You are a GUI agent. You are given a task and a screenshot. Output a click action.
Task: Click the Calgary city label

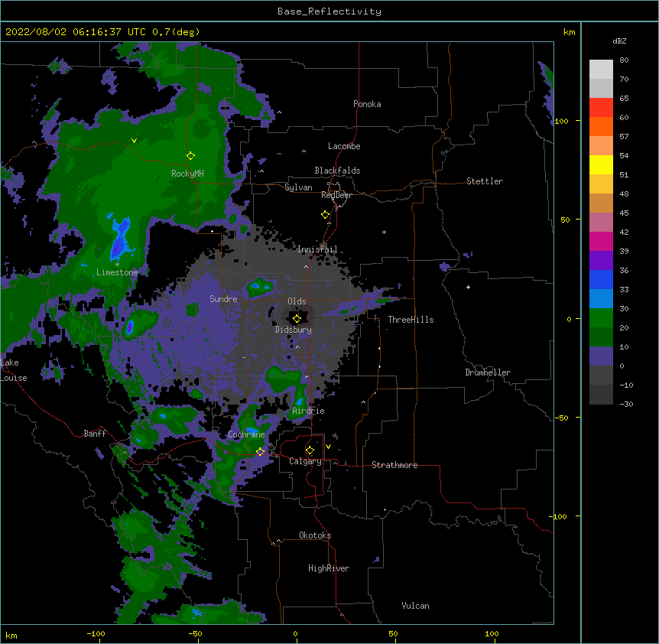306,461
